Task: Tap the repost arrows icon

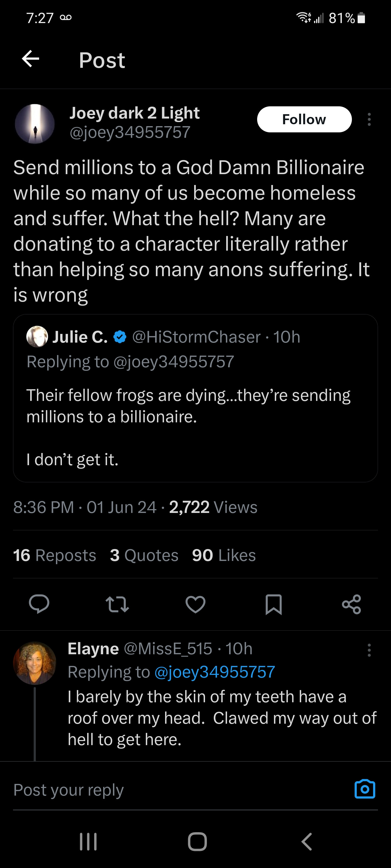Action: [x=117, y=604]
